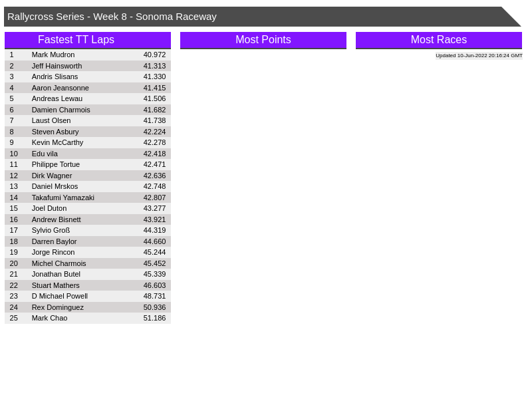
Task: Select the Edu vila row
Action: [x=45, y=154]
